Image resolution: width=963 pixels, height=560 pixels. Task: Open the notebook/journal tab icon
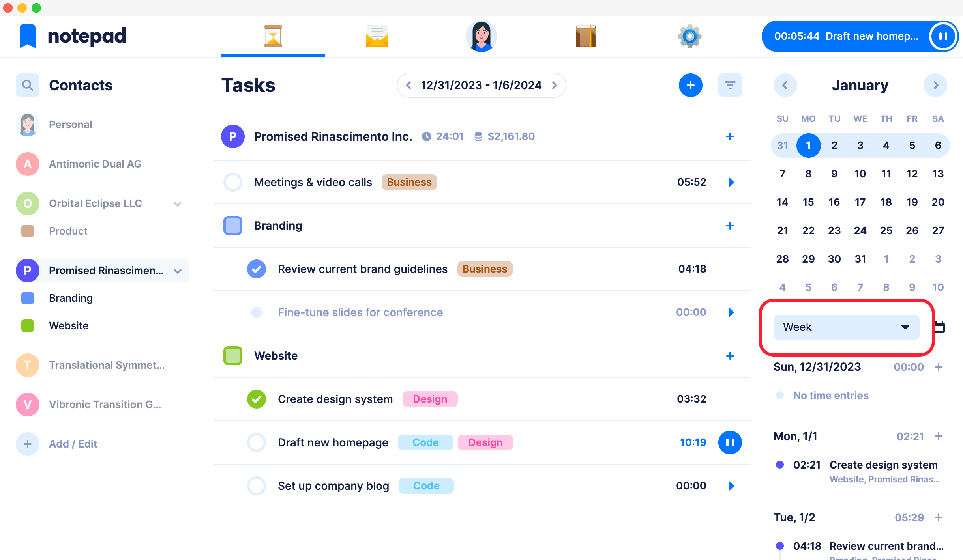click(x=585, y=37)
